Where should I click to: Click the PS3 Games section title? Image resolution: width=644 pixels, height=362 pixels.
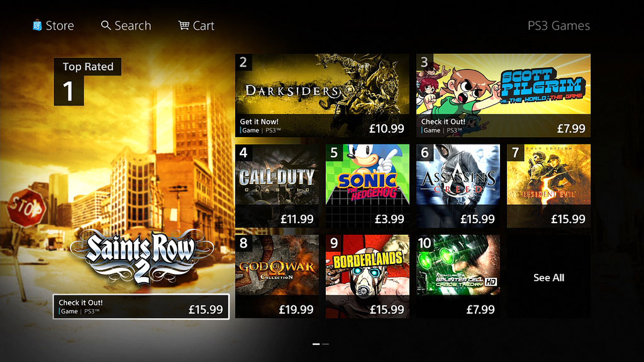558,25
